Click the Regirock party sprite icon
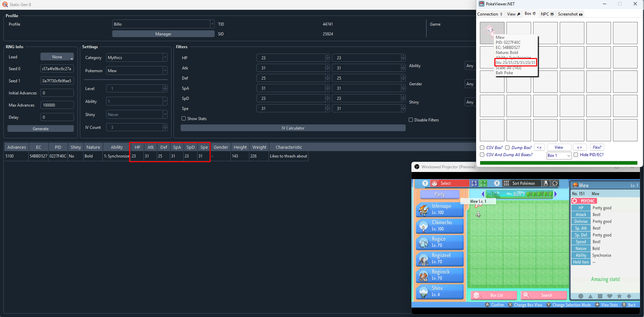The image size is (644, 317). tap(423, 276)
